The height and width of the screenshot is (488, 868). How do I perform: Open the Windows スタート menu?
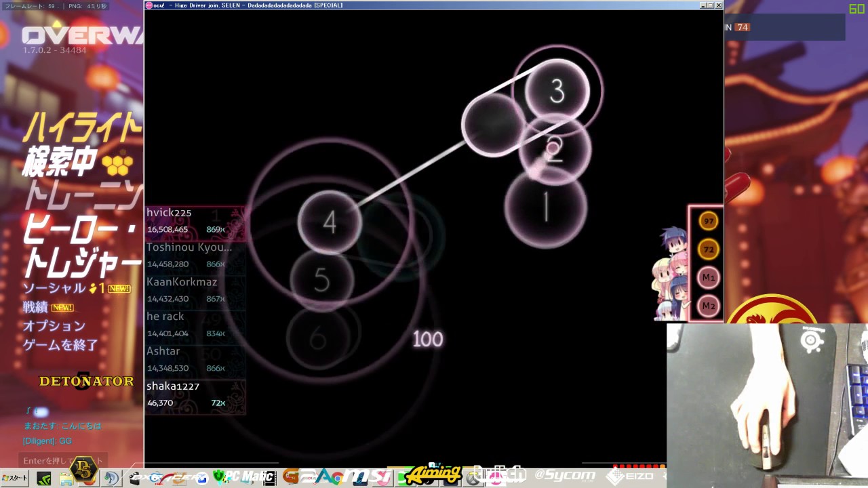coord(16,478)
